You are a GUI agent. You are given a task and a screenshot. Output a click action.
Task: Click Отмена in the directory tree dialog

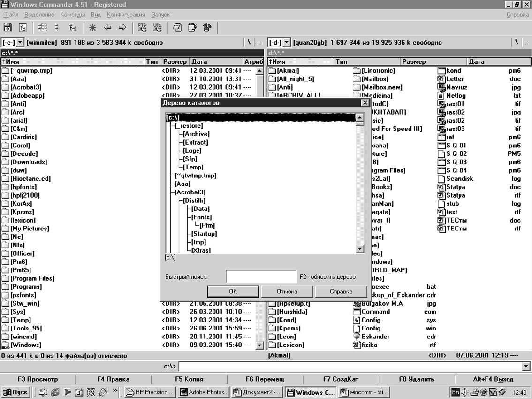click(x=287, y=292)
